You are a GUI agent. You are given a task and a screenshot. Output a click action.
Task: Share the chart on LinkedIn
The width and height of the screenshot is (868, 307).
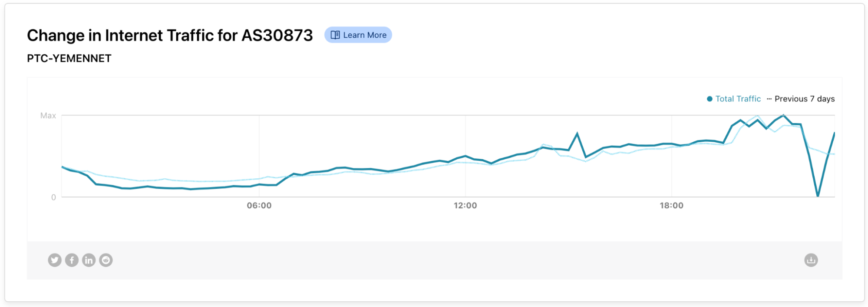click(89, 260)
